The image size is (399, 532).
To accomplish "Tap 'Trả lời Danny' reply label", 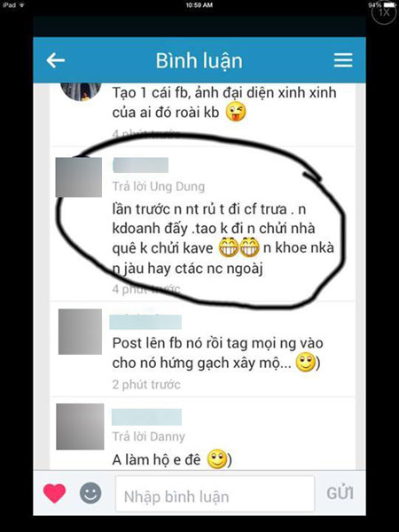I will coord(149,436).
